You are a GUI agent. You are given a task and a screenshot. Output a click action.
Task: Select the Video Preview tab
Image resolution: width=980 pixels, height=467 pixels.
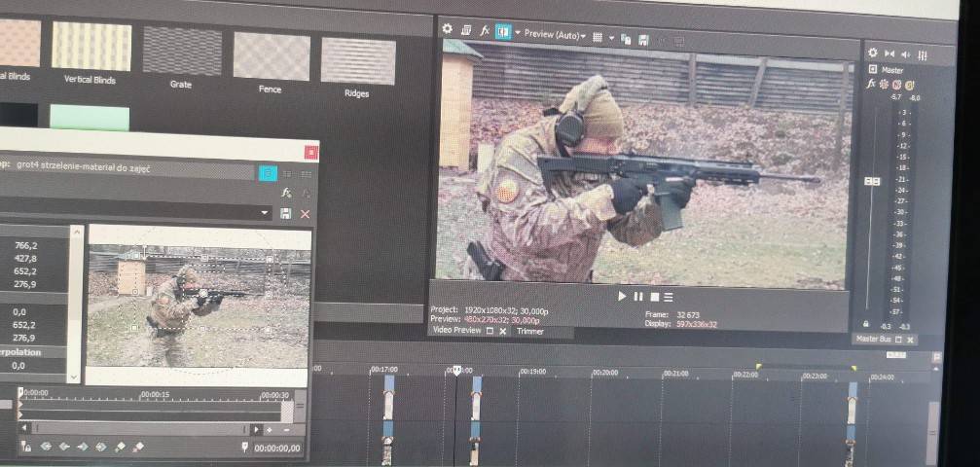click(455, 331)
